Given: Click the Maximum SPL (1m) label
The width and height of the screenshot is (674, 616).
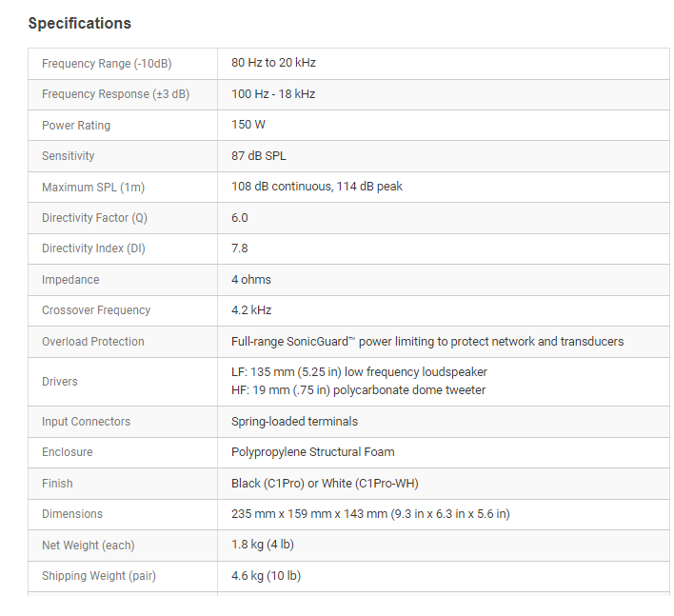Looking at the screenshot, I should point(93,187).
